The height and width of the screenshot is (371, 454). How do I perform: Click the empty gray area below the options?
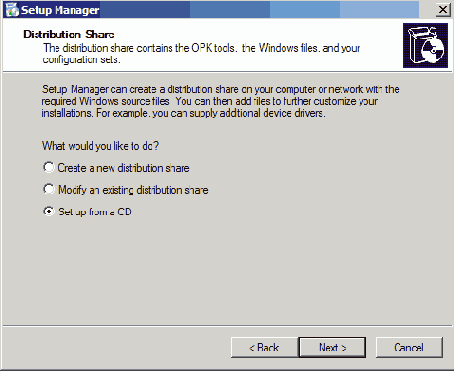pyautogui.click(x=227, y=270)
